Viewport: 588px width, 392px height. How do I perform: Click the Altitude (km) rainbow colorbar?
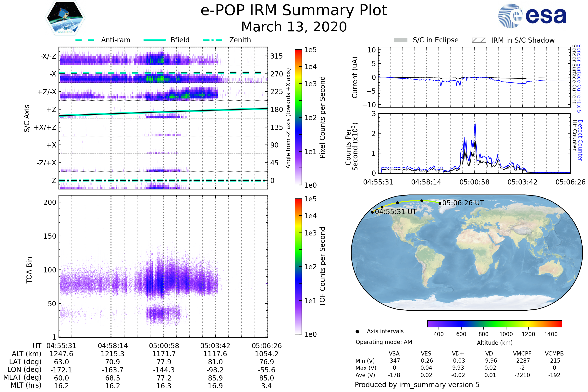coord(494,323)
